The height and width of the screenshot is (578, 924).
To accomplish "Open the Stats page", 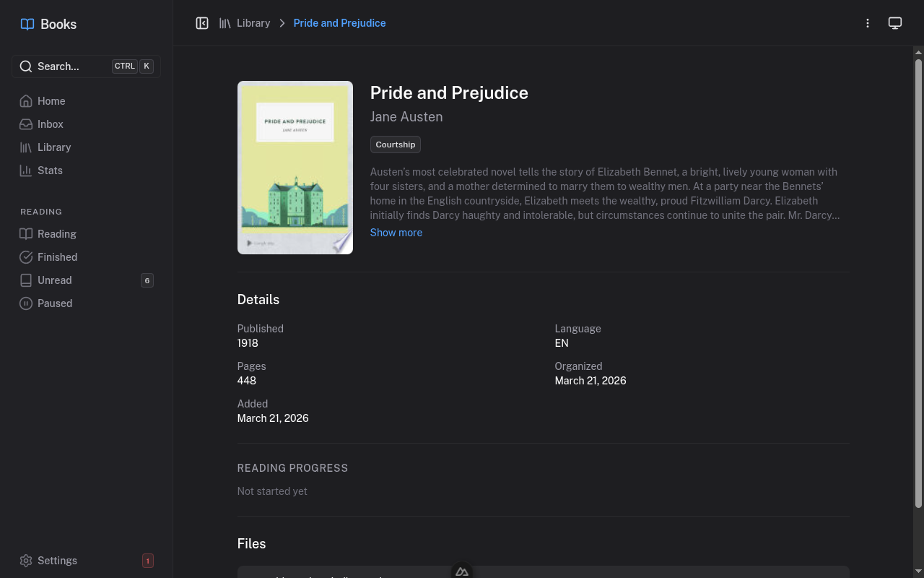I will tap(50, 171).
